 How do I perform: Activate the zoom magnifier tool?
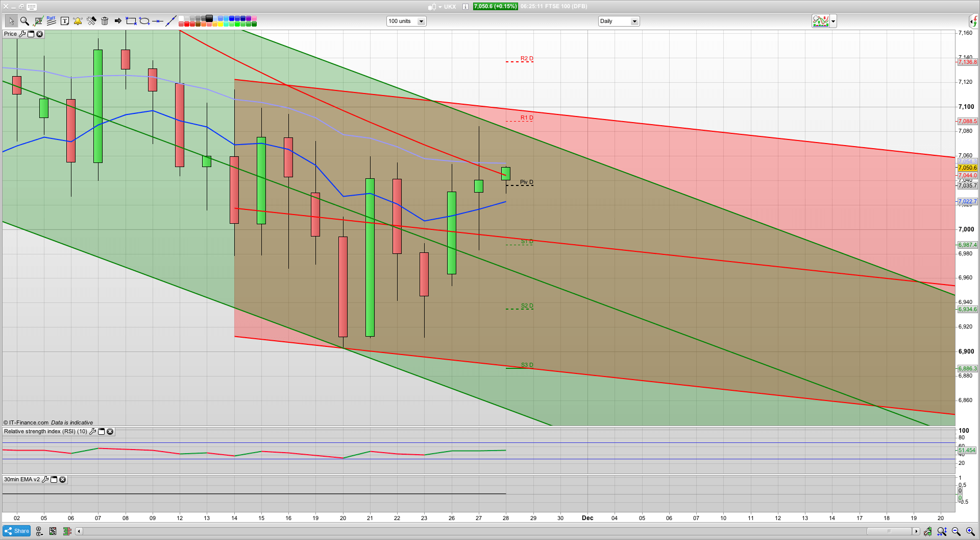pyautogui.click(x=24, y=21)
